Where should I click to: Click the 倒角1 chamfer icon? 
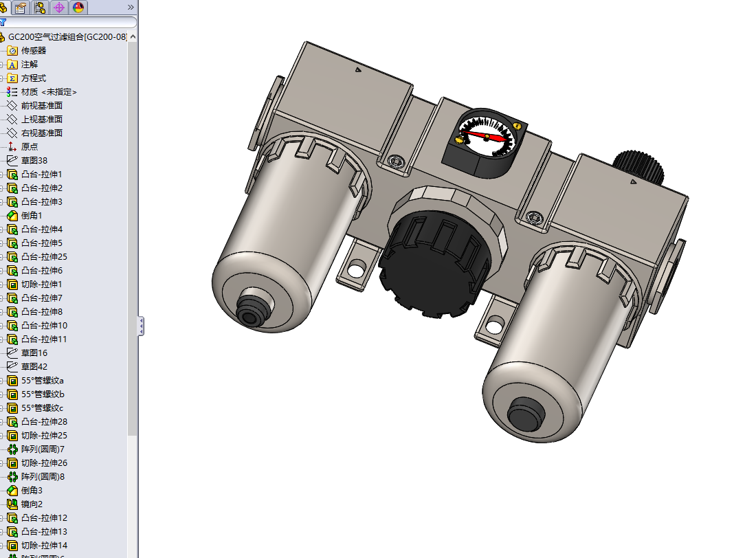tap(12, 216)
